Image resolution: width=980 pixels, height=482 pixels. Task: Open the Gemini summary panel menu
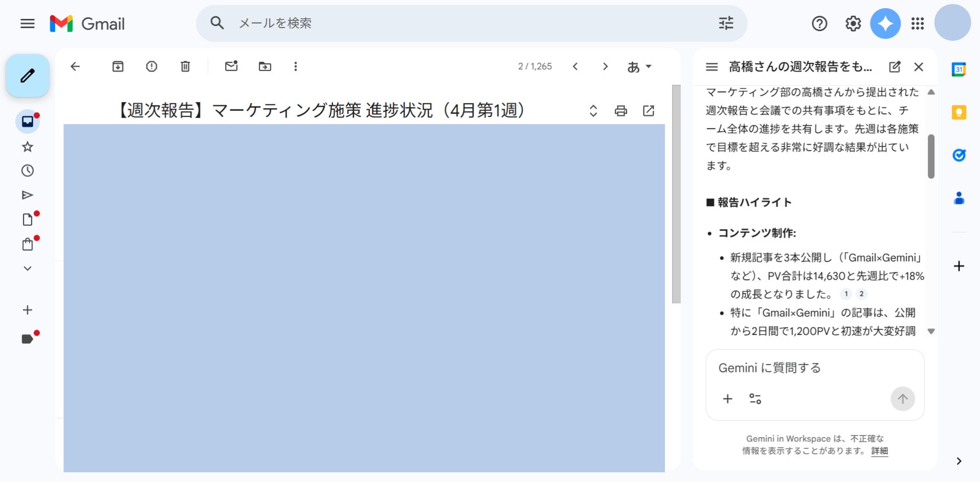[711, 67]
